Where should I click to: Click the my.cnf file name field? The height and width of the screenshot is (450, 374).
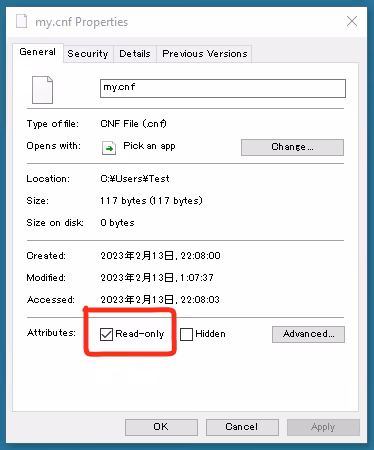pos(223,88)
